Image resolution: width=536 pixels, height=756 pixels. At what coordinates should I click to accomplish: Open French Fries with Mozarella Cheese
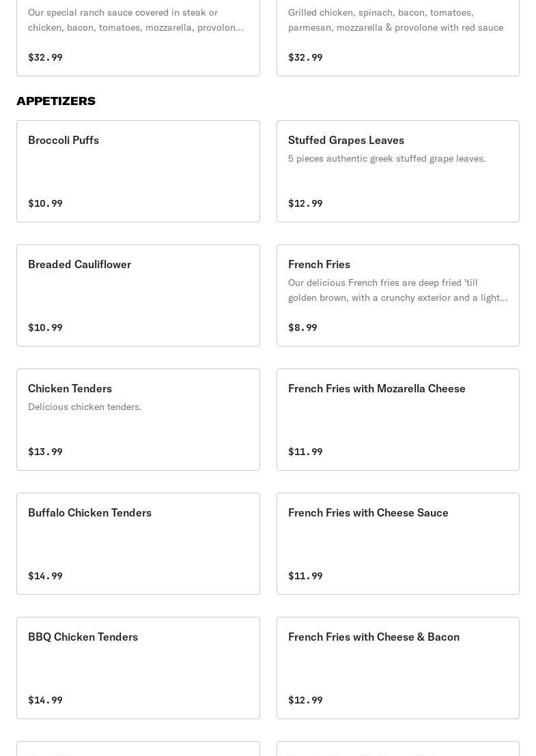click(x=397, y=419)
